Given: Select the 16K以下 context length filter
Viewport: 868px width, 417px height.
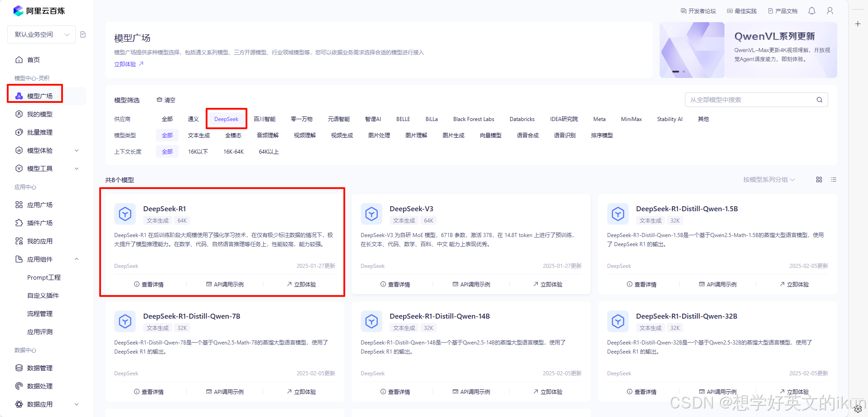Looking at the screenshot, I should click(x=198, y=152).
